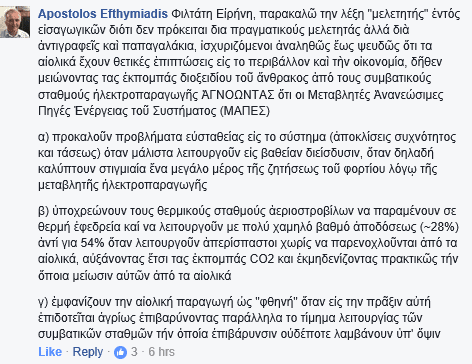Screen dimensions: 472x364
Task: Click the paragraph starting with α)
Action: click(x=247, y=161)
